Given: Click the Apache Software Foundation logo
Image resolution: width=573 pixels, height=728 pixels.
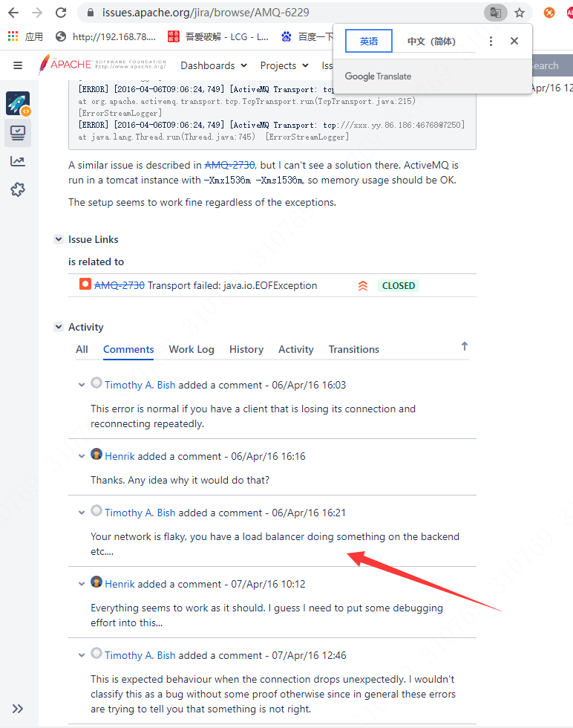Looking at the screenshot, I should tap(102, 64).
